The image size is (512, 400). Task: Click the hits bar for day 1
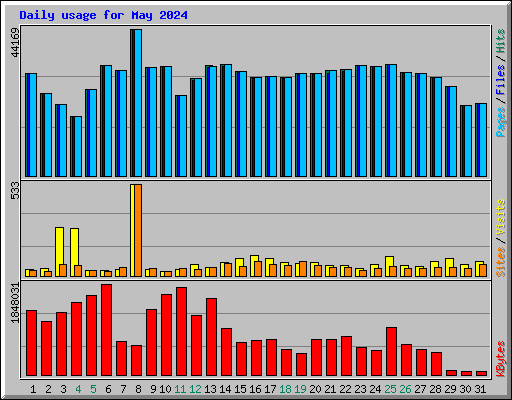pos(31,125)
